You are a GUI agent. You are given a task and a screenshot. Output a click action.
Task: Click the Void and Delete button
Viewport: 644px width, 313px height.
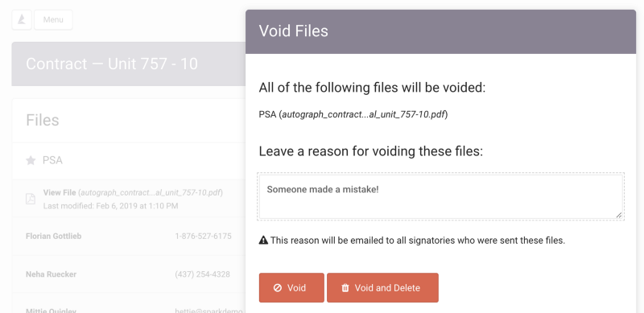click(x=383, y=287)
